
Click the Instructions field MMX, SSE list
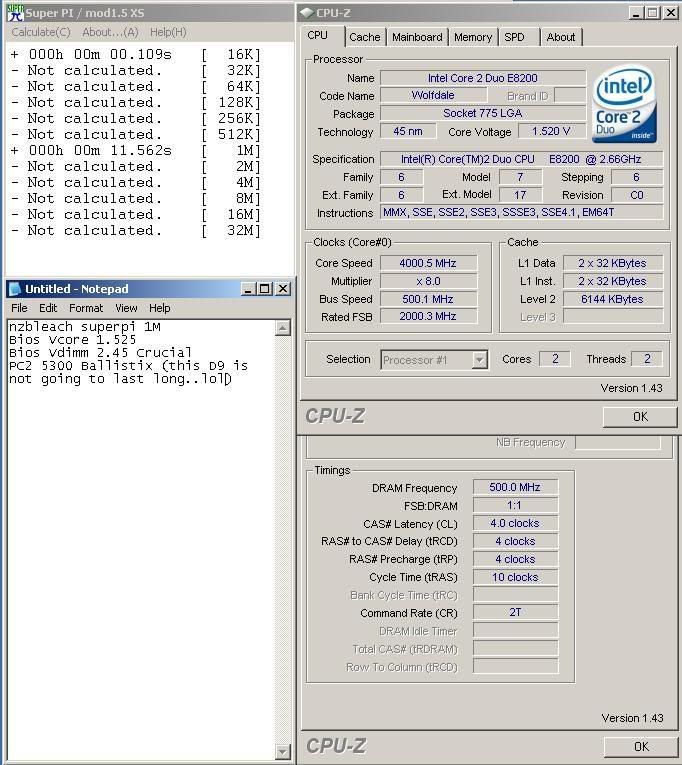[x=521, y=212]
